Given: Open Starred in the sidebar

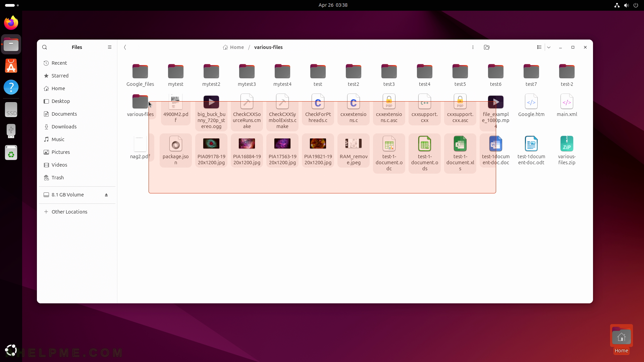Looking at the screenshot, I should 77,76.
